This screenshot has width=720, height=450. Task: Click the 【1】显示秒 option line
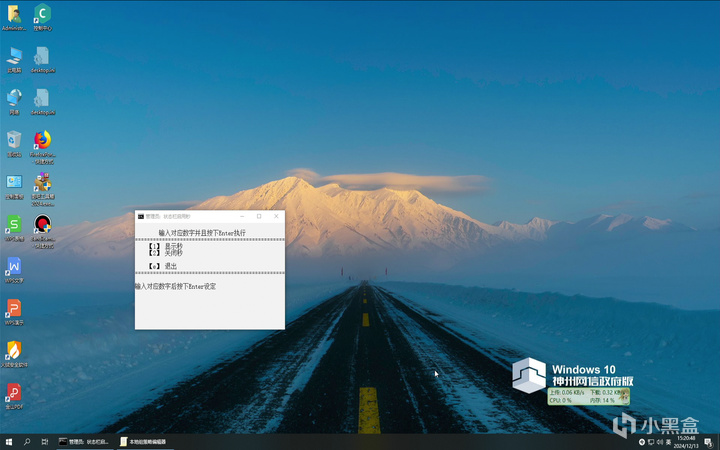point(165,246)
